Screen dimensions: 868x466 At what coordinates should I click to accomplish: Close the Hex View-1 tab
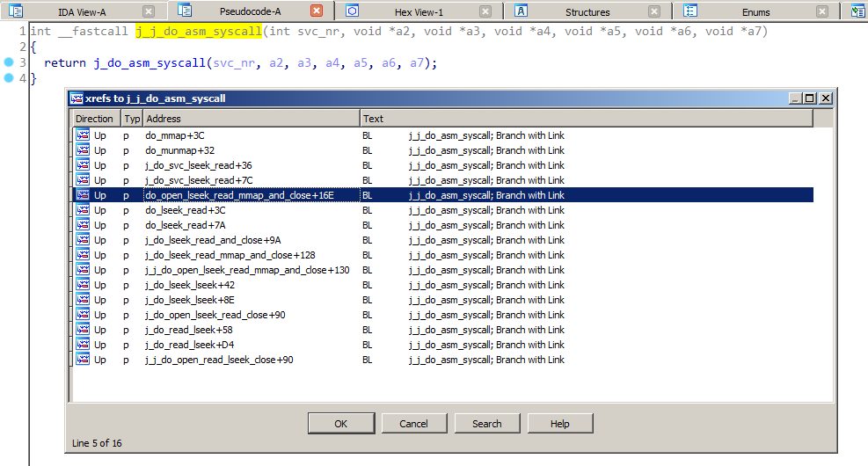(x=485, y=11)
